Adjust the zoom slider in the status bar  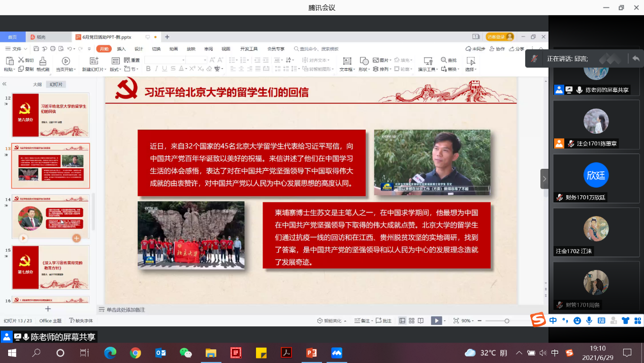(x=506, y=321)
